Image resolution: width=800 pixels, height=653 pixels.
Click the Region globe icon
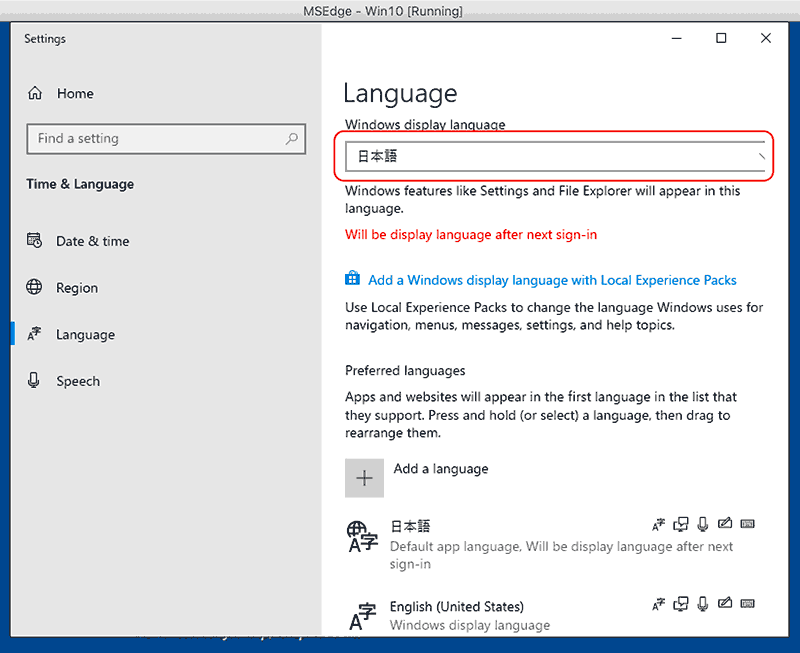point(35,288)
